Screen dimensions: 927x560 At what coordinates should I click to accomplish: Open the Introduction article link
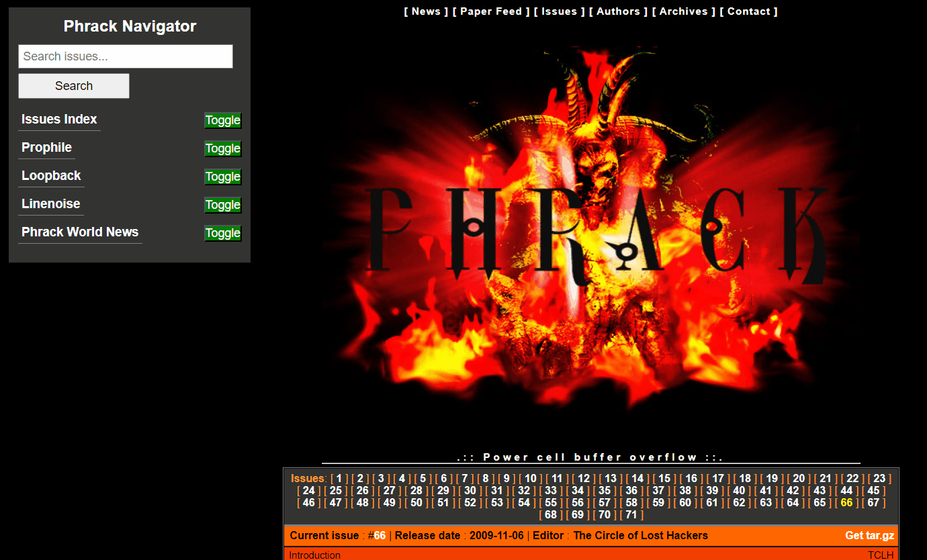[x=314, y=555]
